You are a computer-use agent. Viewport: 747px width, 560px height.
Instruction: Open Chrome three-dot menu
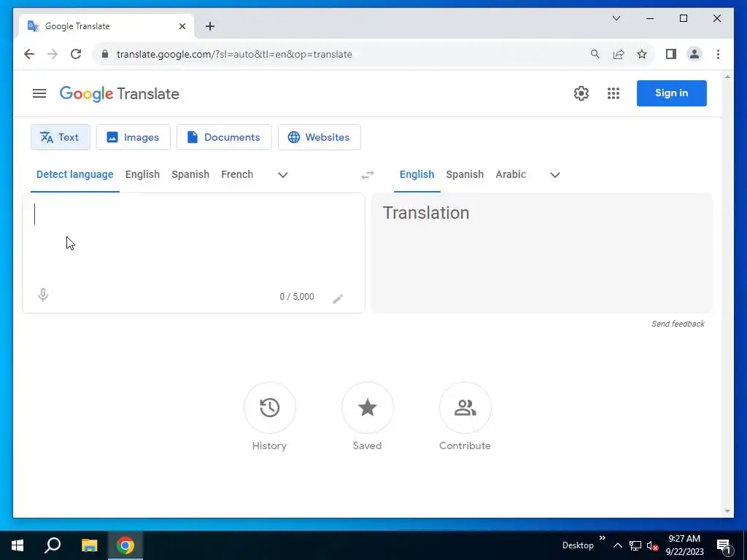click(x=718, y=54)
